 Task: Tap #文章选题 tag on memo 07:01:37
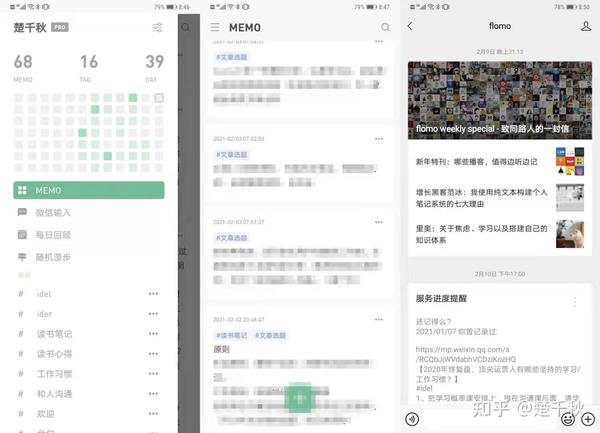pos(232,238)
